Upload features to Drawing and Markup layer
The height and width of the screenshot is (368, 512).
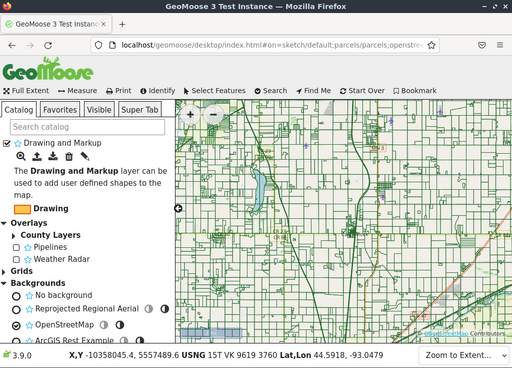pyautogui.click(x=37, y=156)
